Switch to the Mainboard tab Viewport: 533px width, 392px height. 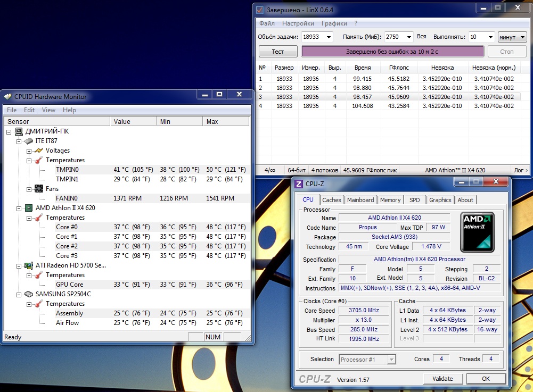coord(360,200)
